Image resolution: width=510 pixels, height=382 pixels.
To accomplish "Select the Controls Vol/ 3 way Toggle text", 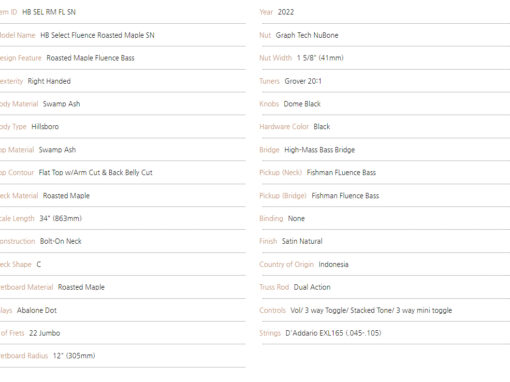I will pos(371,310).
